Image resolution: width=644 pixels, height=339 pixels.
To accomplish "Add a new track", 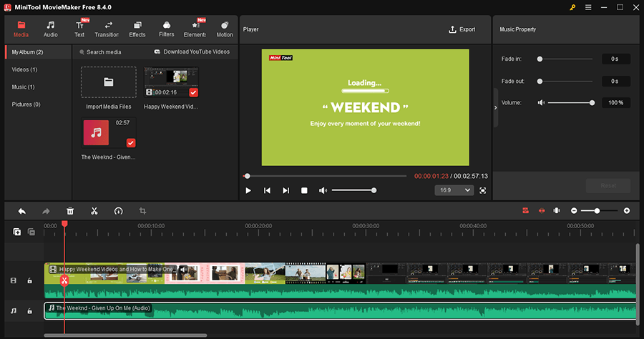I will 17,232.
